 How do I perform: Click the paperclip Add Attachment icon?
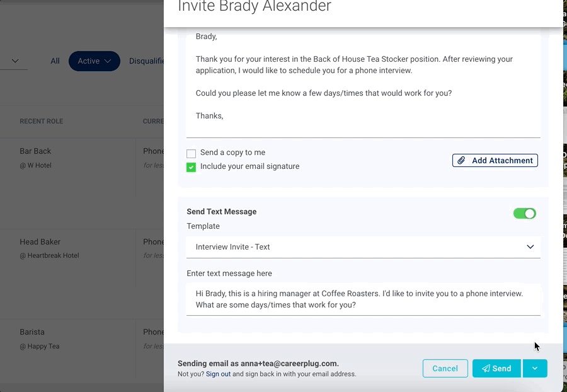tap(462, 161)
